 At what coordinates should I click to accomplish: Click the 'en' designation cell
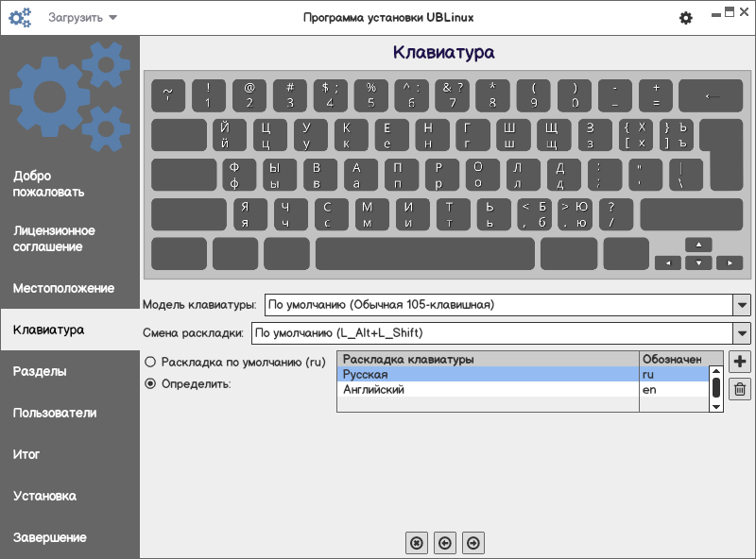tap(674, 389)
